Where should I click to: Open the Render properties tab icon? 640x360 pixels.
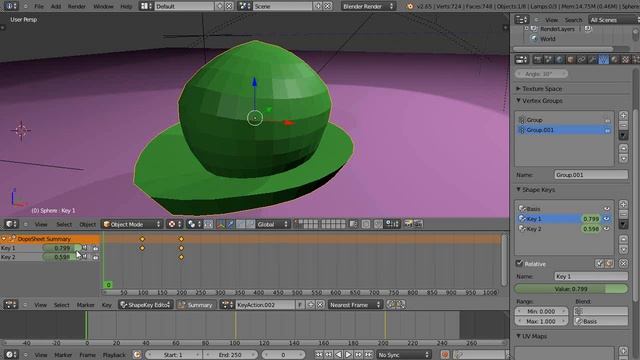pyautogui.click(x=538, y=60)
